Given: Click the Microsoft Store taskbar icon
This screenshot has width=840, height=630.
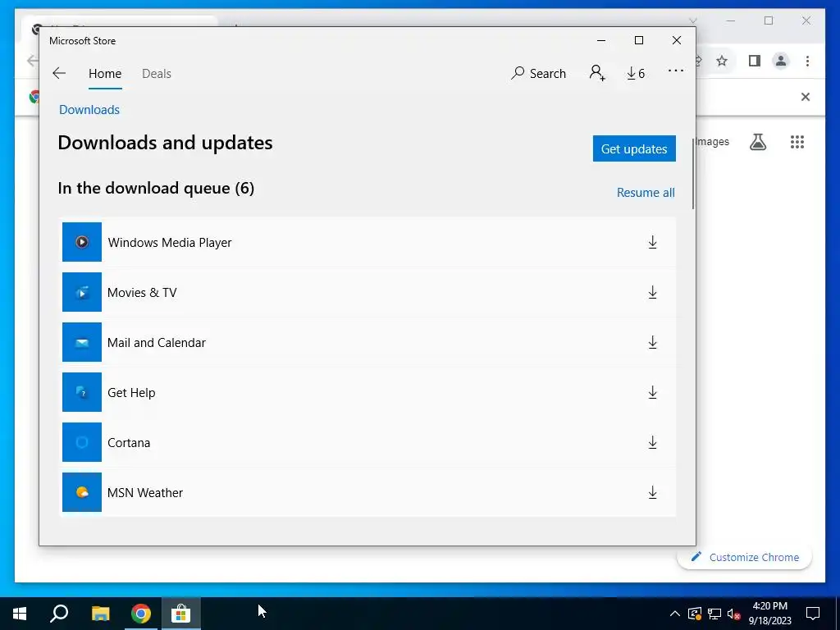Looking at the screenshot, I should pos(181,614).
